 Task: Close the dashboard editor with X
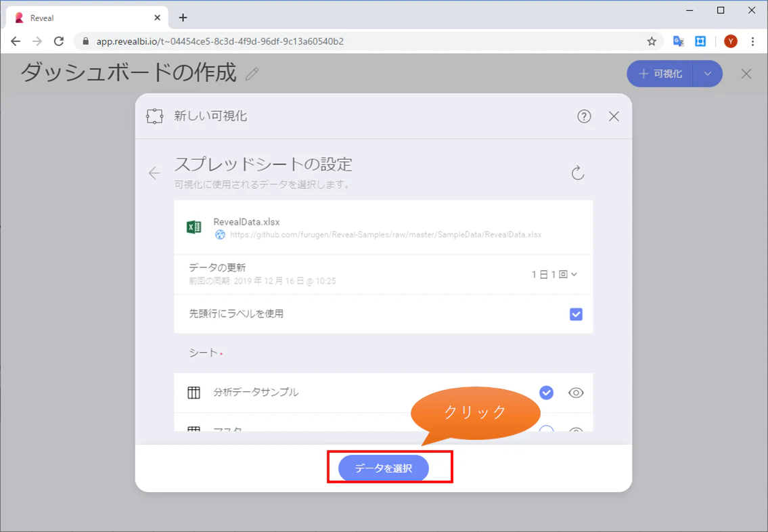click(746, 74)
